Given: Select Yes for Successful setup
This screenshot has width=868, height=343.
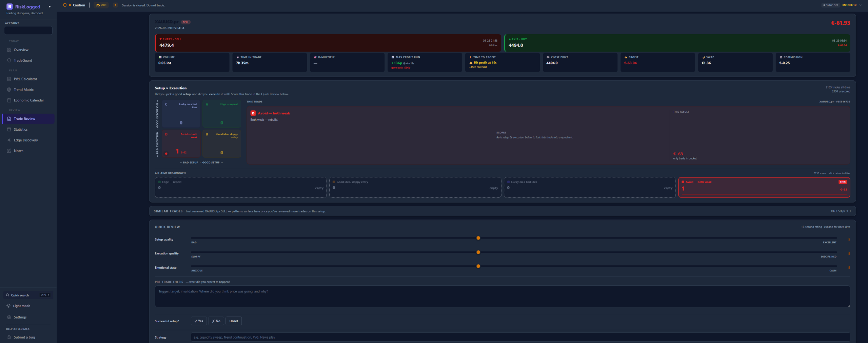Looking at the screenshot, I should (199, 321).
